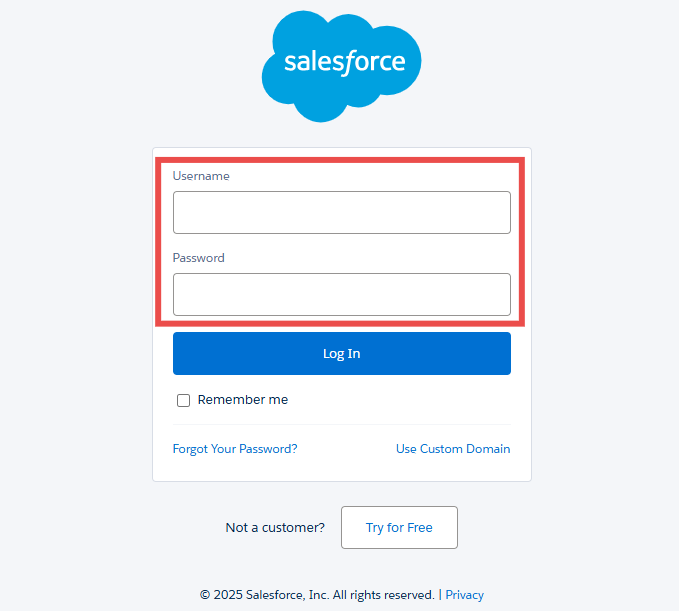Click the 'salesforce' wordmark inside the cloud
This screenshot has width=679, height=611.
click(x=344, y=62)
